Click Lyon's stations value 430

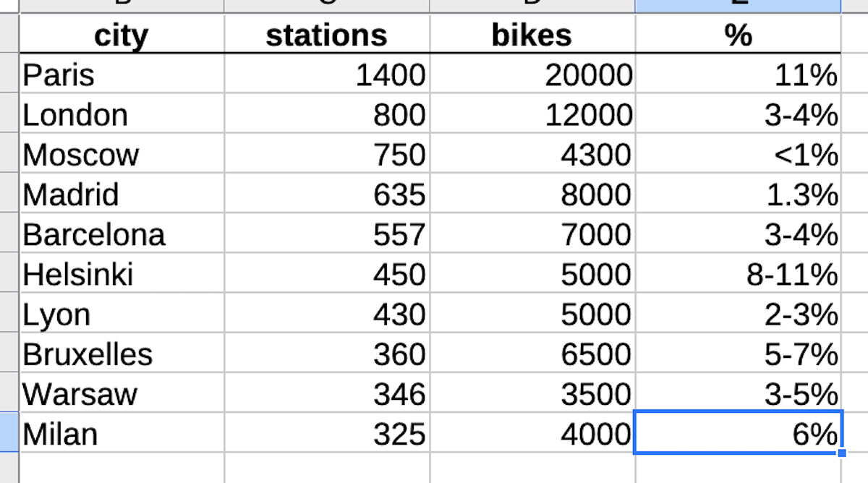[x=327, y=313]
